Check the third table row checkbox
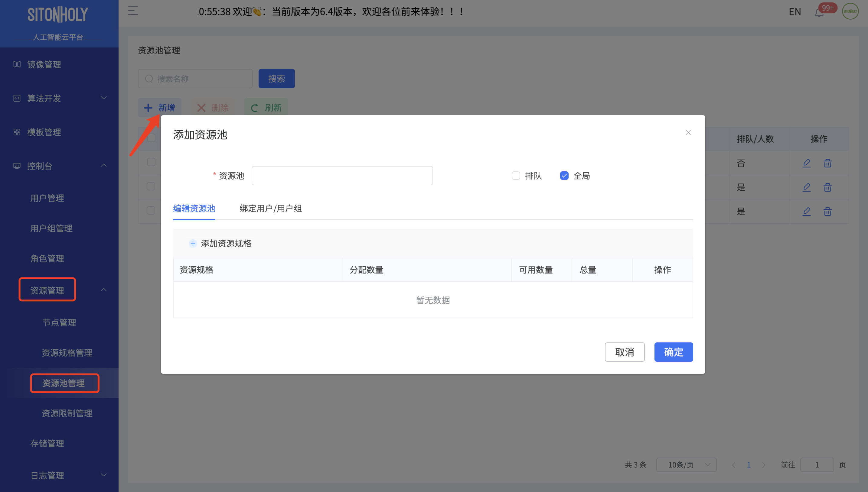The height and width of the screenshot is (492, 868). coord(151,210)
